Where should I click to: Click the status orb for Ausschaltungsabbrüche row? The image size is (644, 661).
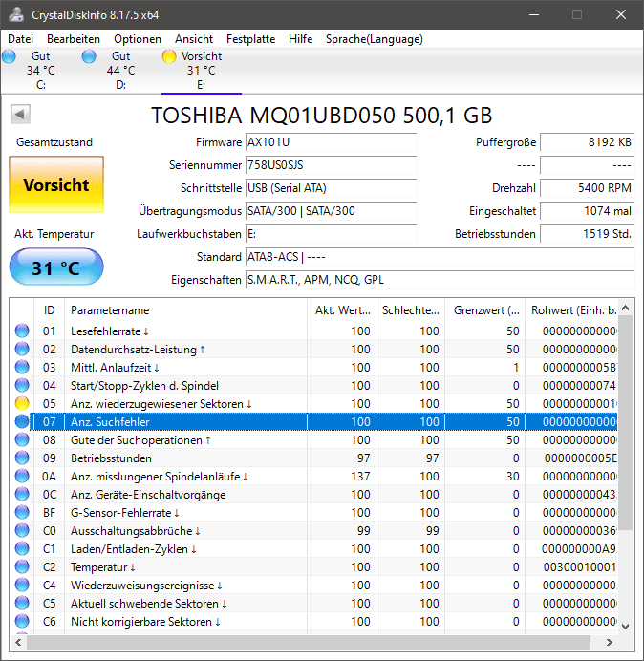tap(22, 530)
